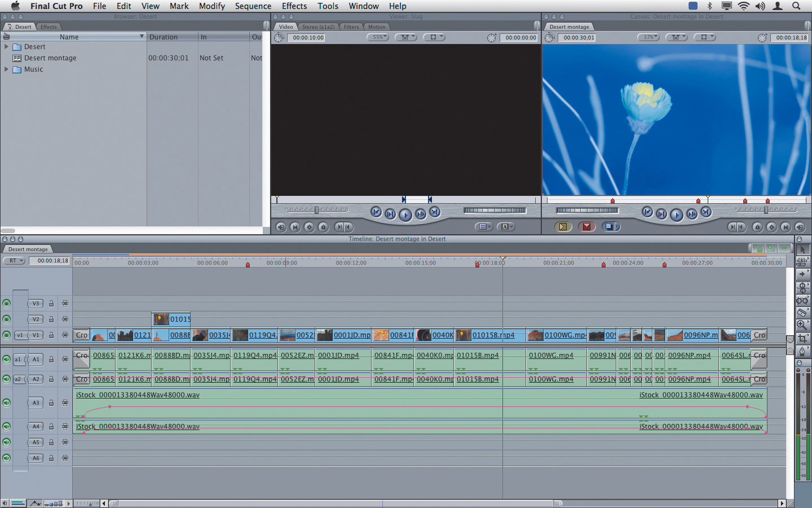Add a keyframe in the Viewer
The image size is (812, 508).
[309, 227]
